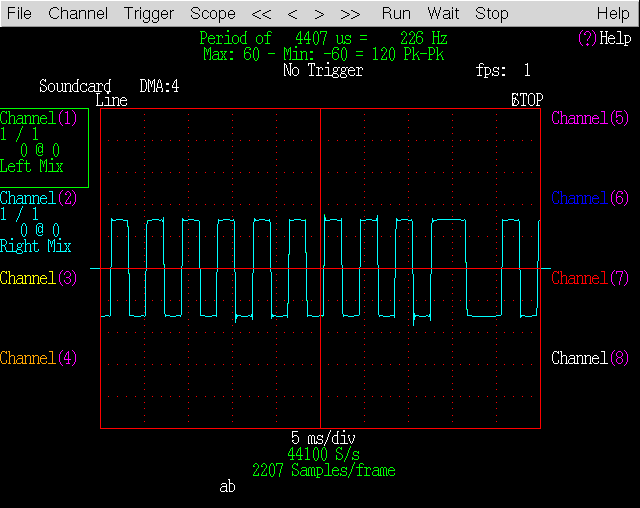
Task: Activate Channel(3) label
Action: click(40, 278)
